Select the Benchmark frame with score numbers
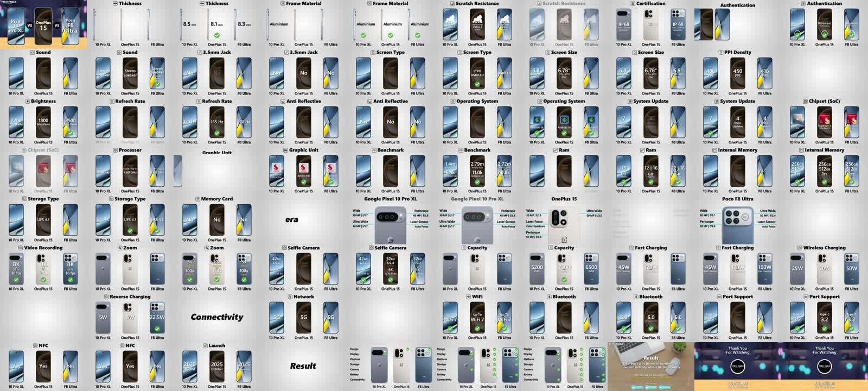This screenshot has width=868, height=391. point(477,171)
